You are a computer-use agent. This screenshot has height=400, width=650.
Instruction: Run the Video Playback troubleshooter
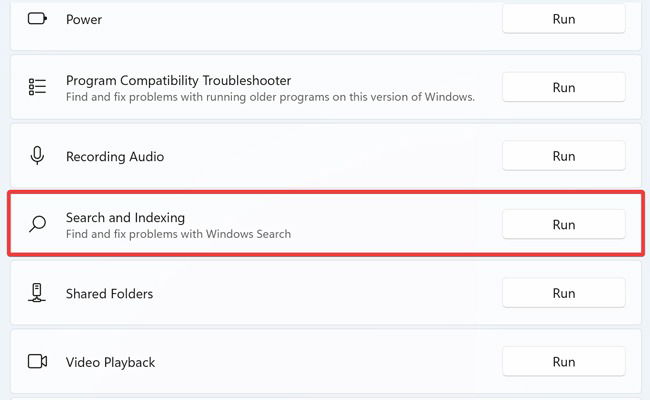click(x=564, y=361)
